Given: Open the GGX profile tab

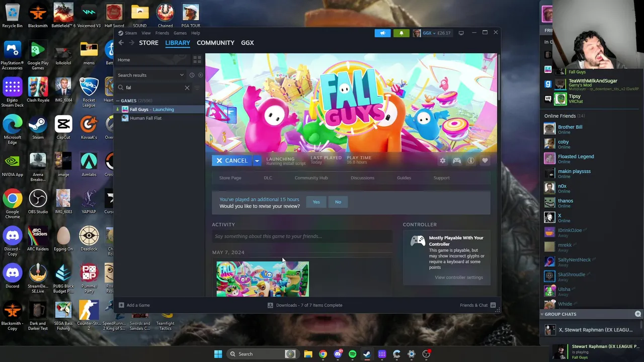Looking at the screenshot, I should [247, 43].
